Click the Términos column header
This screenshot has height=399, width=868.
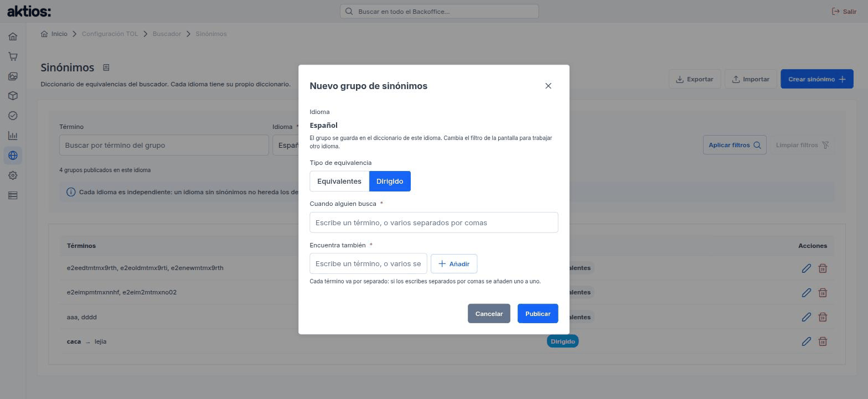[81, 246]
